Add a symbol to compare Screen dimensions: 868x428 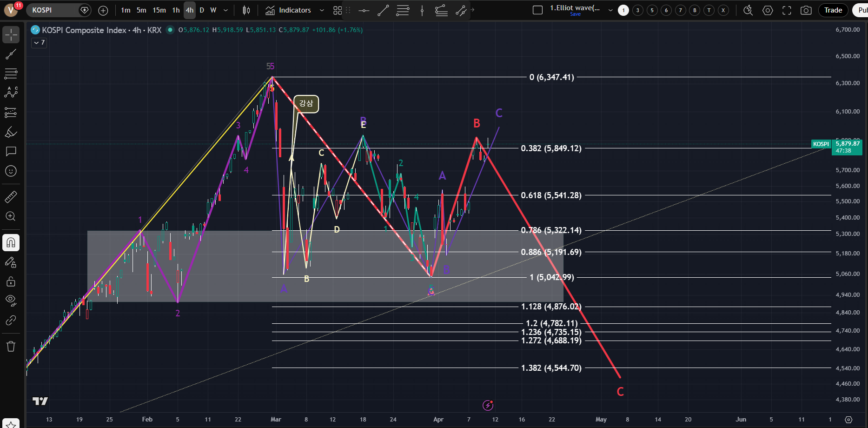coord(103,10)
